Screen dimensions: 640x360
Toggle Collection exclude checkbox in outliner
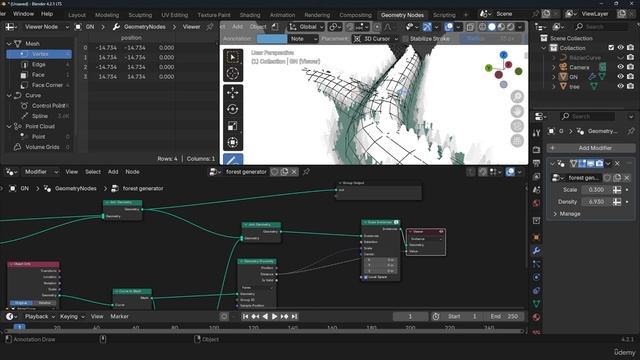tap(611, 48)
